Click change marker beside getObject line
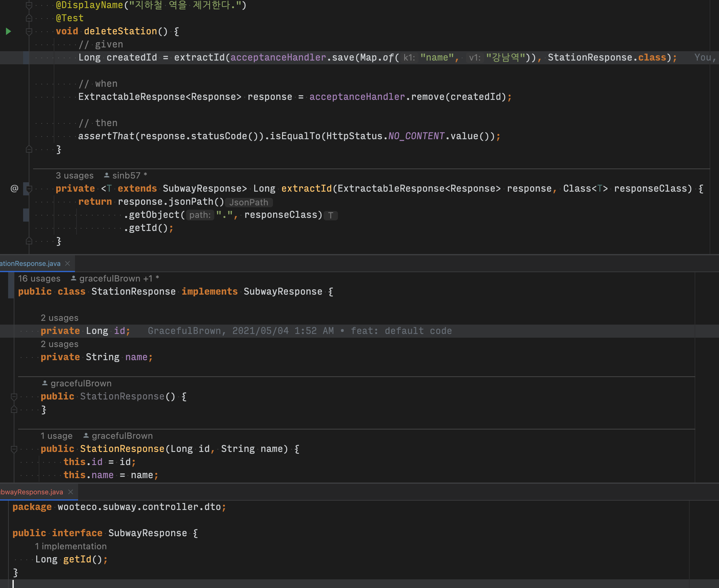Image resolution: width=719 pixels, height=588 pixels. point(26,215)
